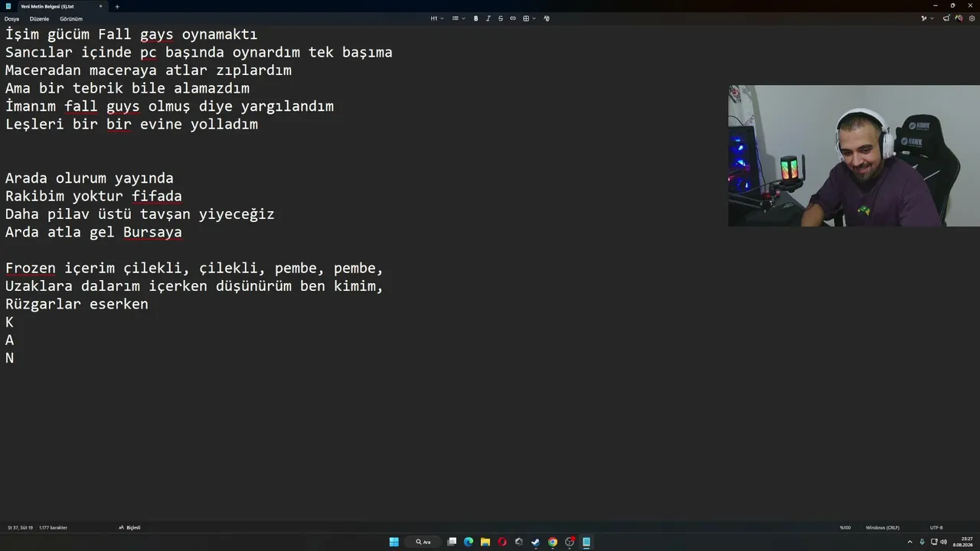Screen dimensions: 980x551
Task: Click the Windows (CRLF) line ending indicator
Action: [883, 527]
